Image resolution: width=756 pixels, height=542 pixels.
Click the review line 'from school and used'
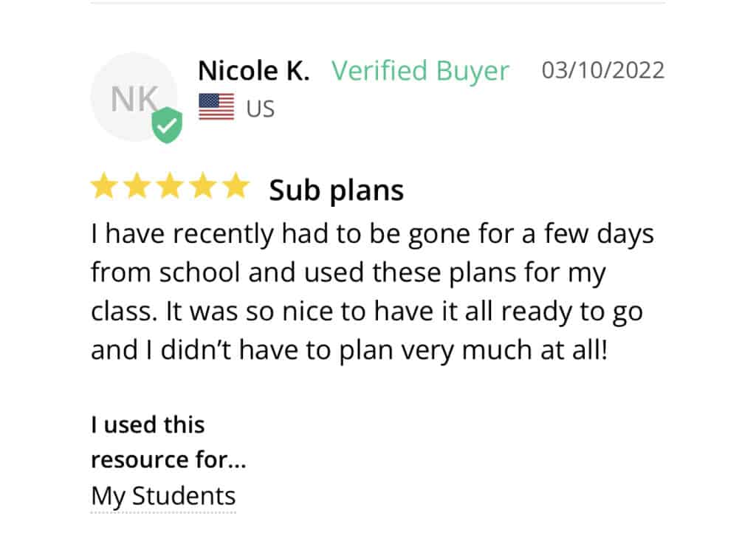[x=348, y=273]
